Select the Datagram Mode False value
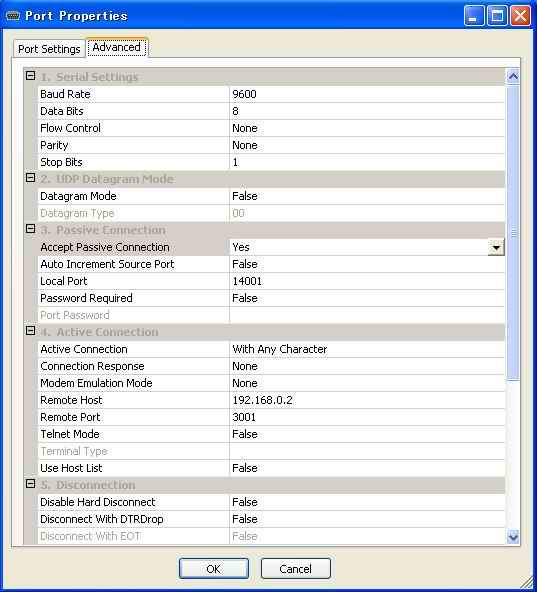 [367, 196]
